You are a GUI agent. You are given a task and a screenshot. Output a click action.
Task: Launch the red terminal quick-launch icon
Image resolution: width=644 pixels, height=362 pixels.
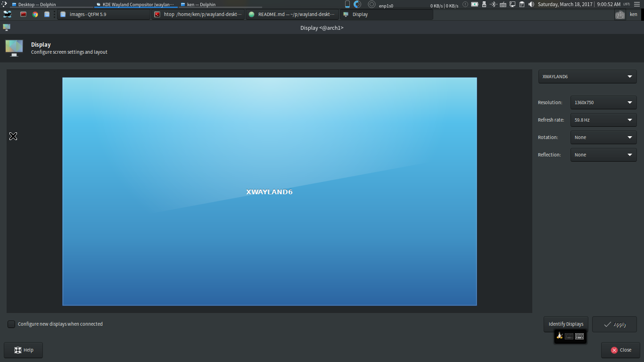tap(23, 14)
